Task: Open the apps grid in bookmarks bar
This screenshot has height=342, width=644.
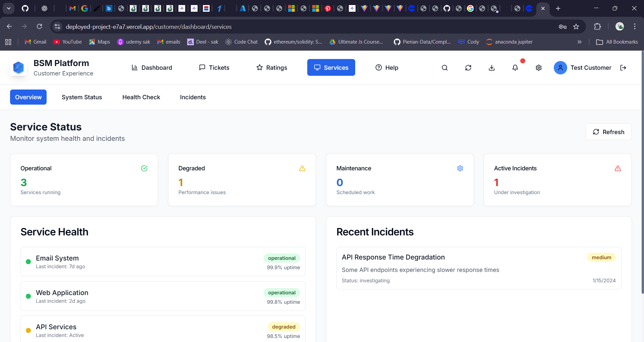Action: click(x=8, y=42)
